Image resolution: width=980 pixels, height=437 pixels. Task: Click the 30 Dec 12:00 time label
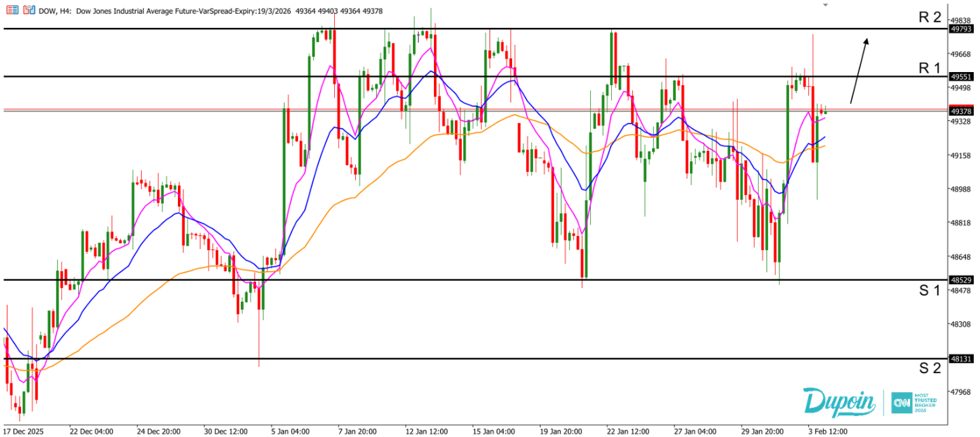point(225,431)
